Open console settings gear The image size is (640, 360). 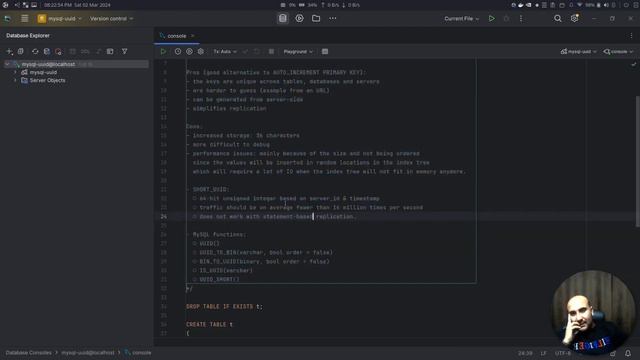click(200, 51)
